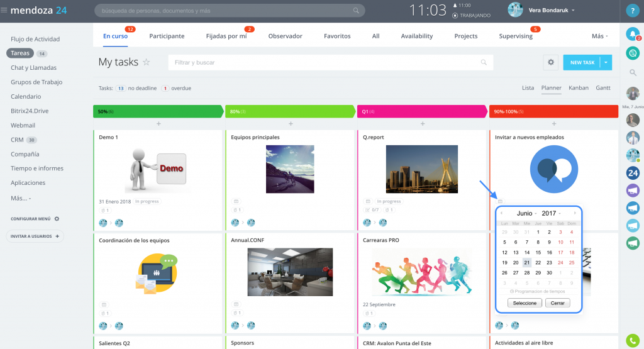The image size is (644, 349).
Task: Click the no deadline counter badge 13
Action: 121,88
